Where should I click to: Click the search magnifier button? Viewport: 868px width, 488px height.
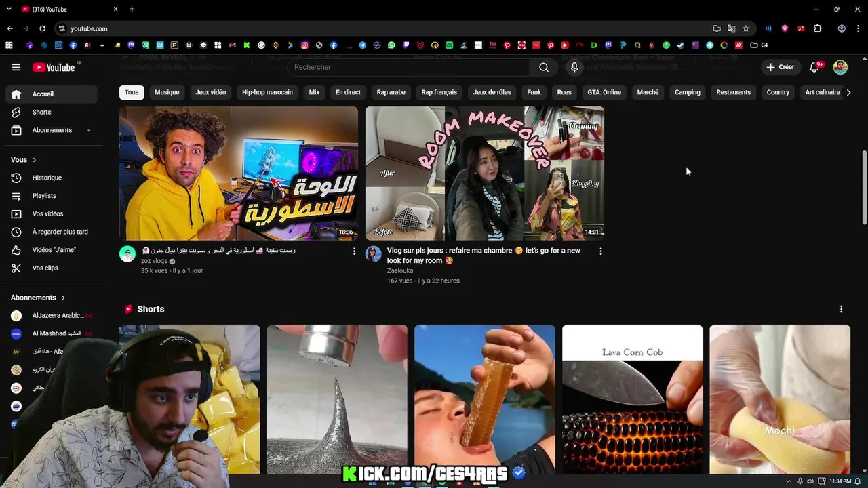tap(543, 67)
